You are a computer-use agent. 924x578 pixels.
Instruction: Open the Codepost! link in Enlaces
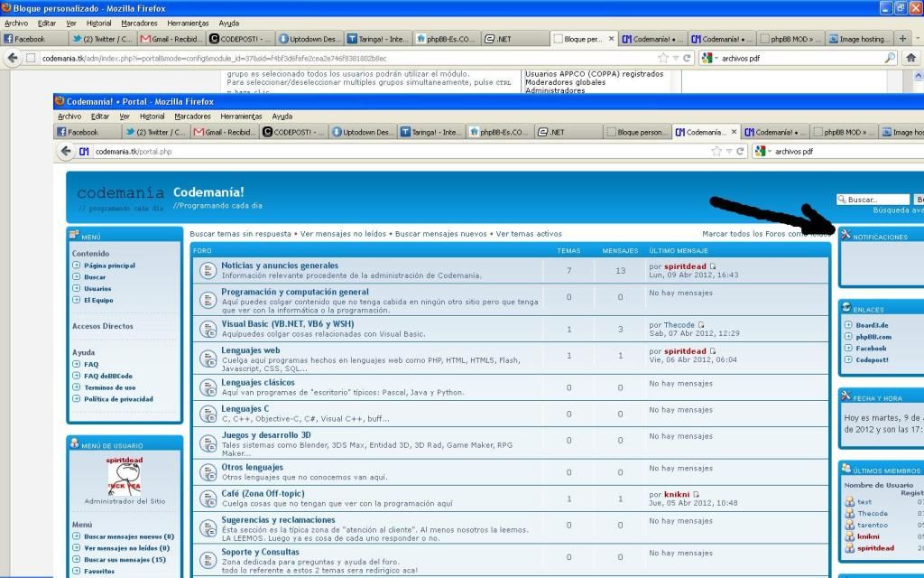pos(873,359)
